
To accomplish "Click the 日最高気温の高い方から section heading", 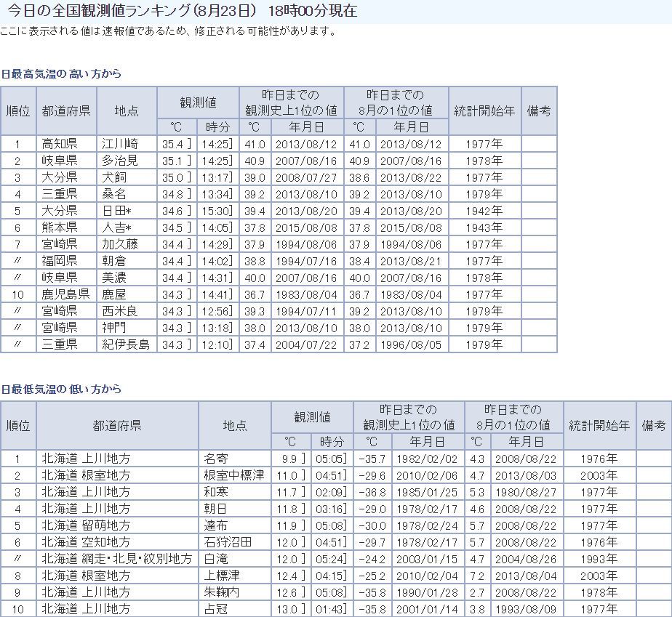I will click(x=61, y=73).
